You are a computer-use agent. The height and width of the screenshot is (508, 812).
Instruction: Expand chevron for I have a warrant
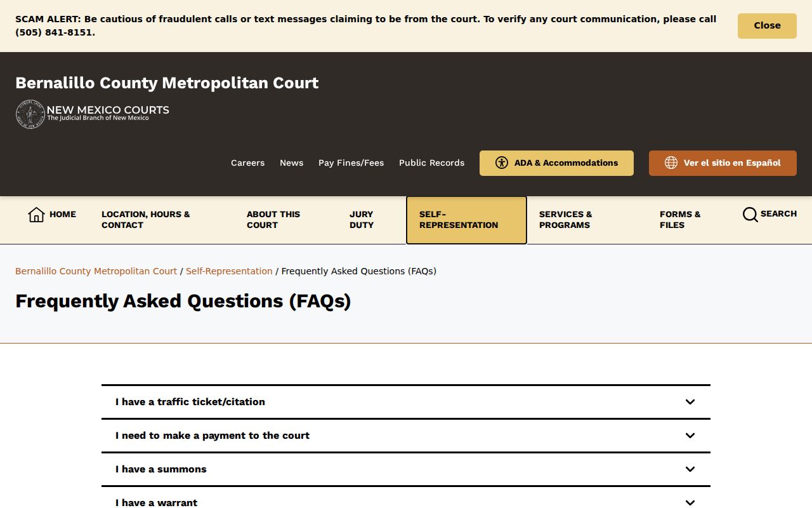(690, 503)
